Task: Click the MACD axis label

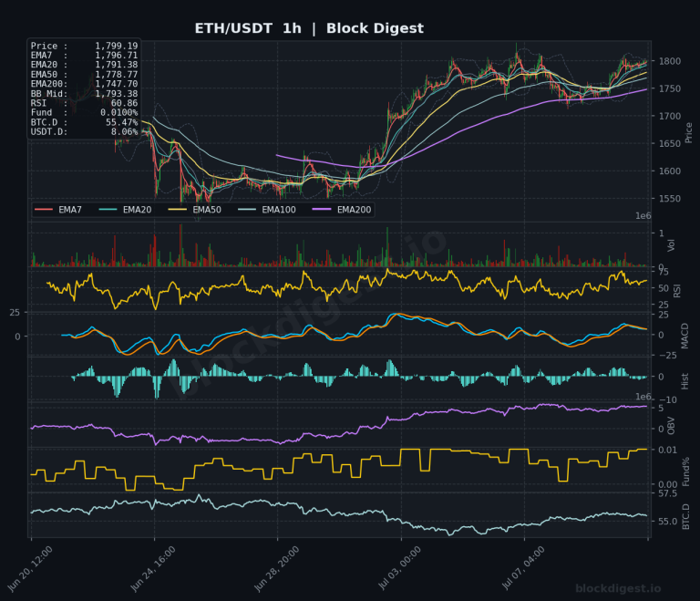Action: click(685, 336)
